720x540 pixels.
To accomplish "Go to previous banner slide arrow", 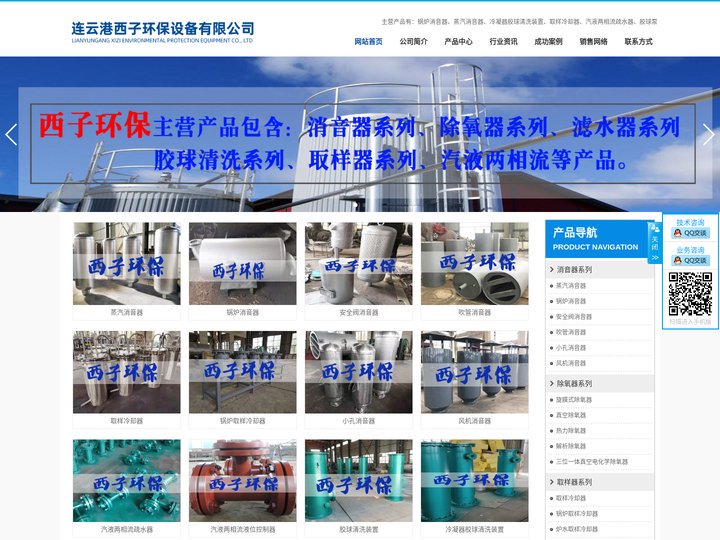I will click(11, 135).
